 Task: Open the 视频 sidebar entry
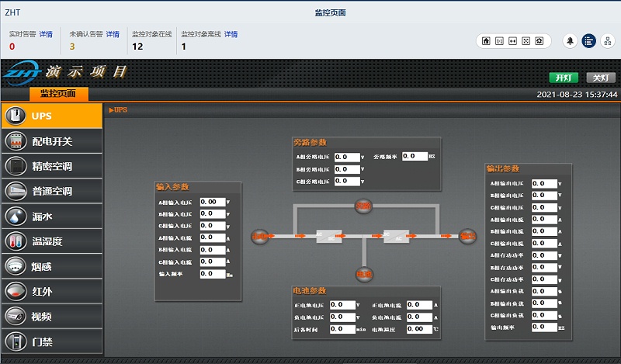(51, 316)
